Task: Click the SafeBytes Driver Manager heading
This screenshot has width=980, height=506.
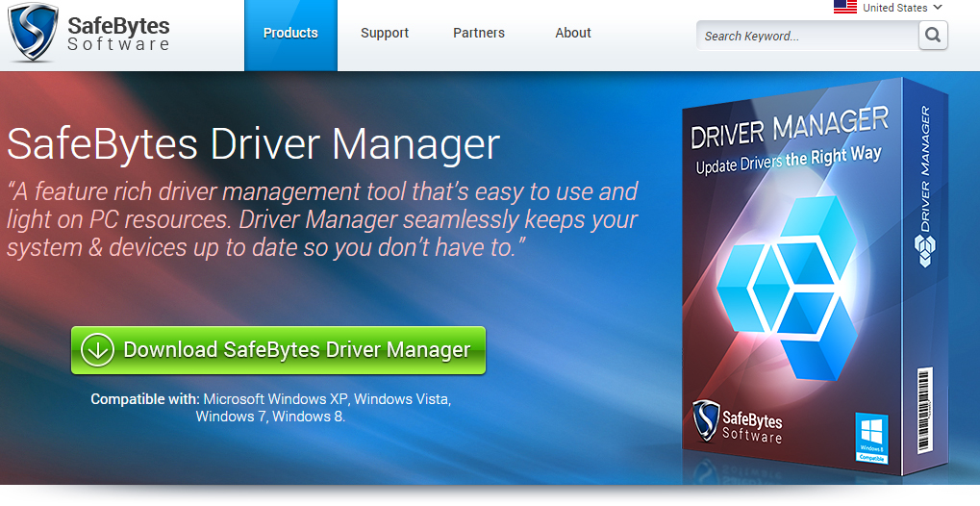Action: coord(253,144)
